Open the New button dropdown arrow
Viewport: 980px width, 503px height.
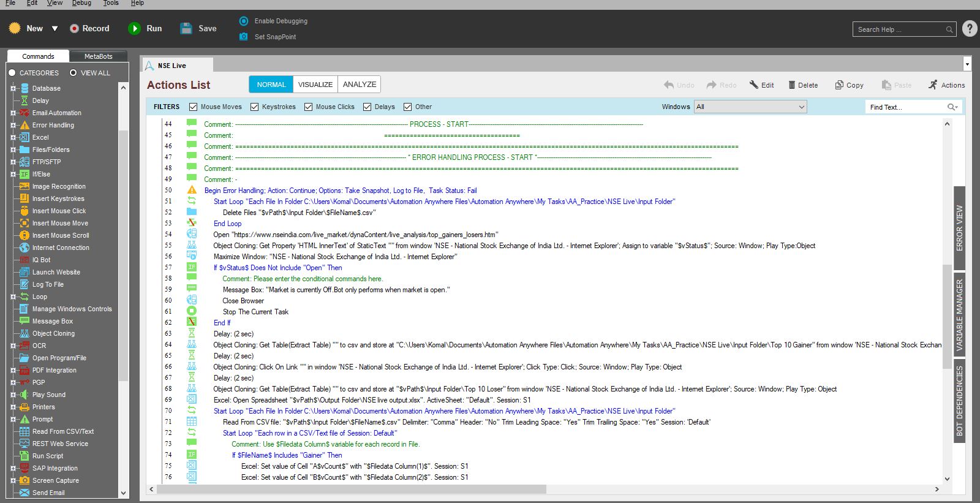pyautogui.click(x=55, y=29)
